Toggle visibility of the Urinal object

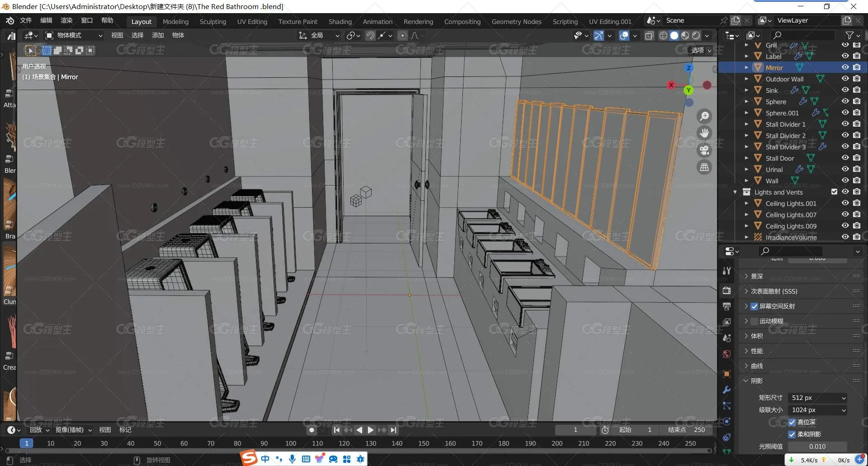click(845, 169)
